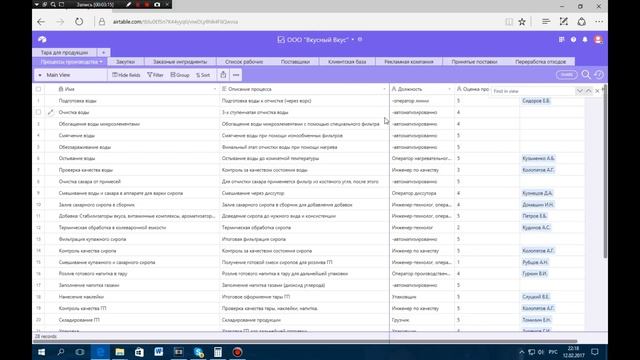The height and width of the screenshot is (360, 640).
Task: Click the horizontal scrollbar below the grid
Action: coord(306,341)
